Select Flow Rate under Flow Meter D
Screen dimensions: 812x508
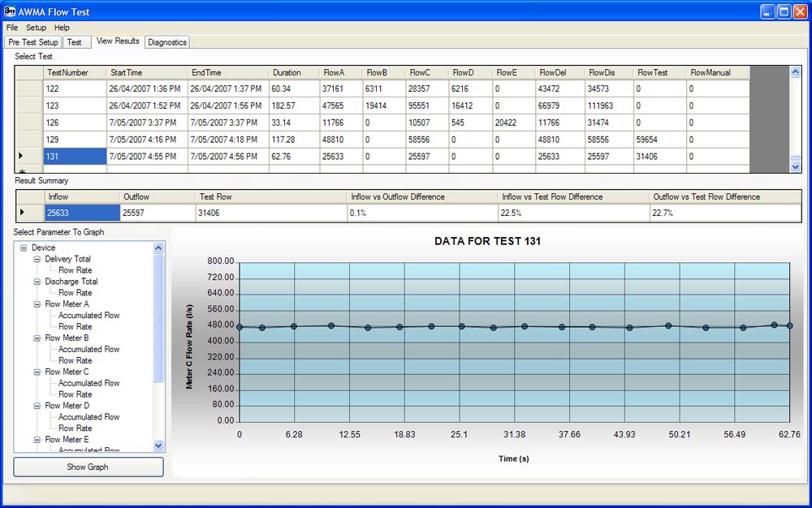(75, 428)
